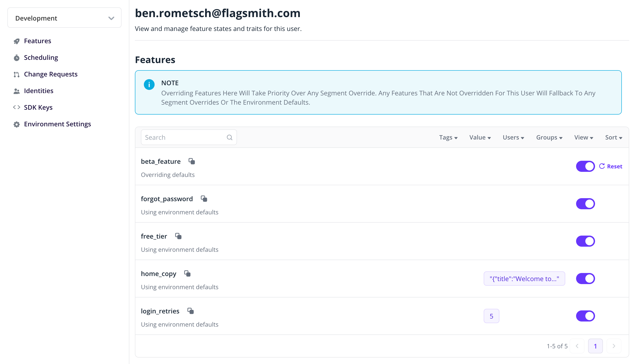Screen dimensions: 644x364
Task: Open the Scheduling sidebar item
Action: coord(41,58)
